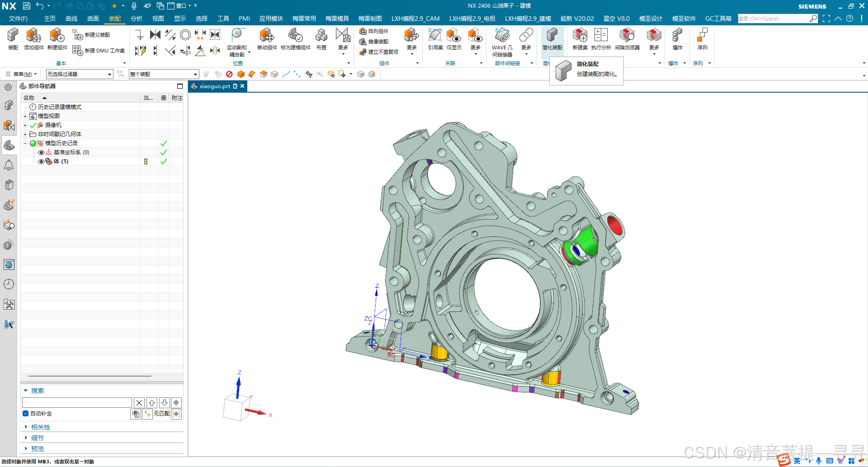Switch to the 曲线 ribbon tab
Image resolution: width=868 pixels, height=467 pixels.
coord(71,19)
